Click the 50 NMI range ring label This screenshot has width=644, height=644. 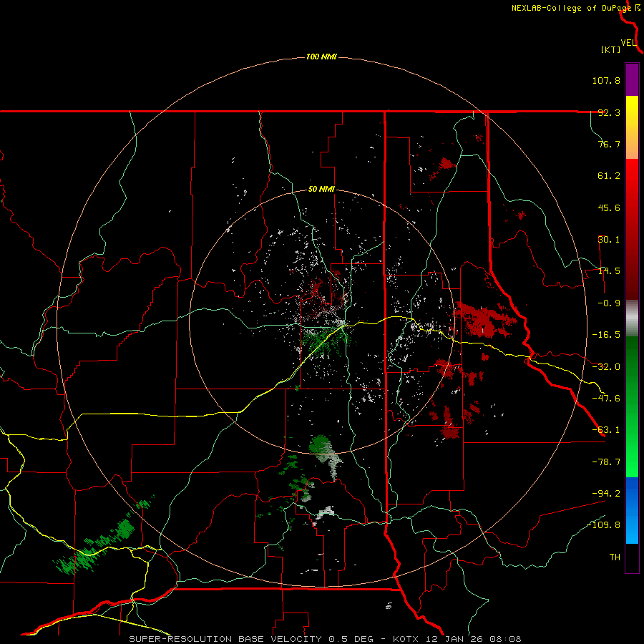[x=321, y=189]
